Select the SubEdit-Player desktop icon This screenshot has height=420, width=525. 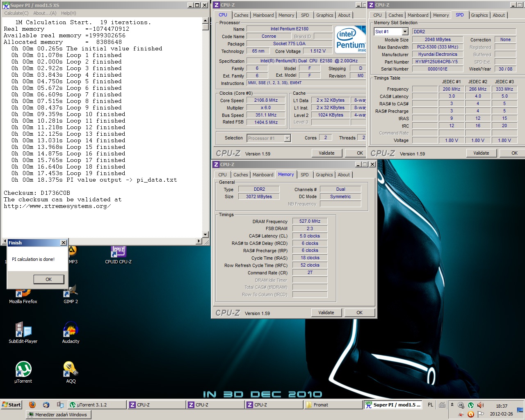(23, 333)
